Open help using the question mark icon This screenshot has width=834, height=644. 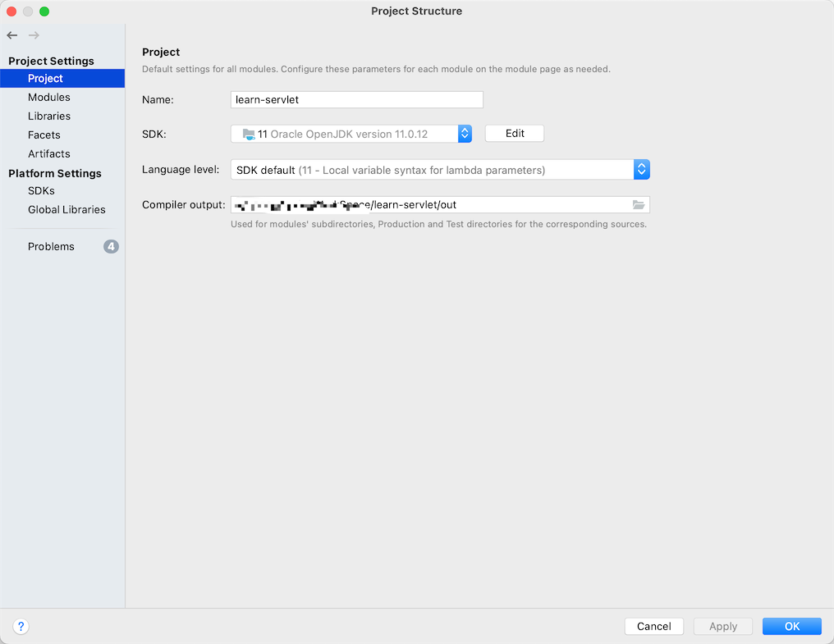[21, 626]
